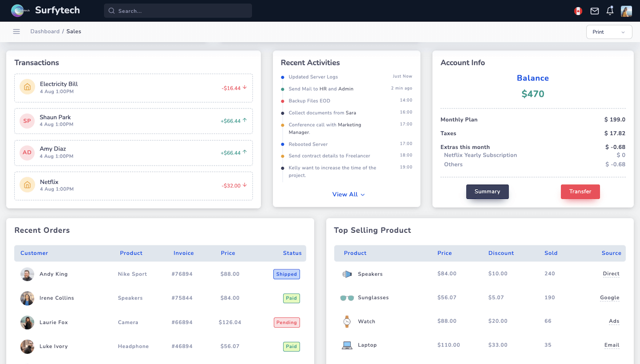Open the hamburger navigation menu
The image size is (640, 364).
[16, 31]
